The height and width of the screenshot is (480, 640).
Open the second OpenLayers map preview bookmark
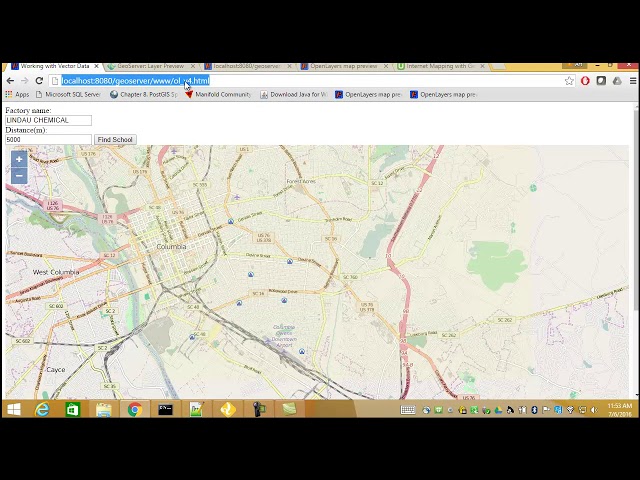tap(444, 95)
